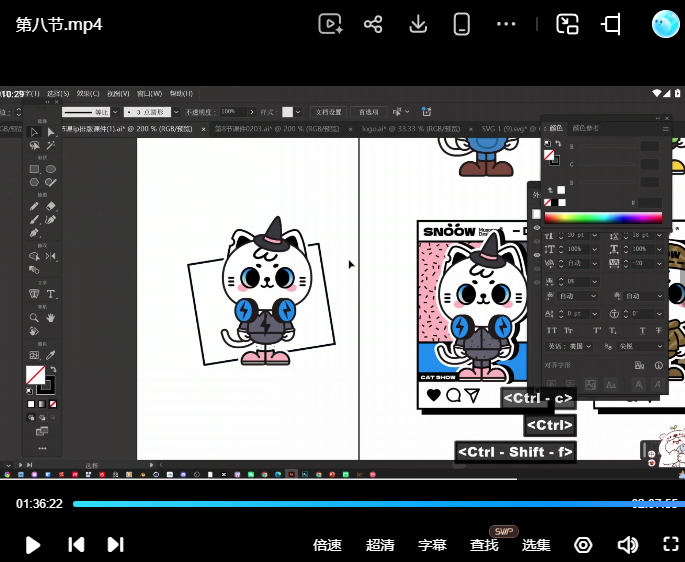Open the more options ellipsis in player
This screenshot has height=562, width=685.
506,24
